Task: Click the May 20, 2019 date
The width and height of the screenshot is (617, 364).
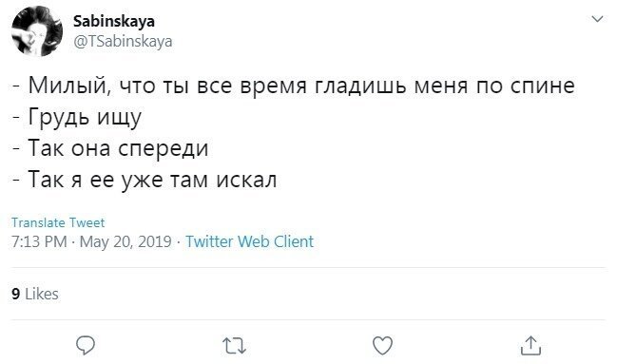Action: (125, 241)
